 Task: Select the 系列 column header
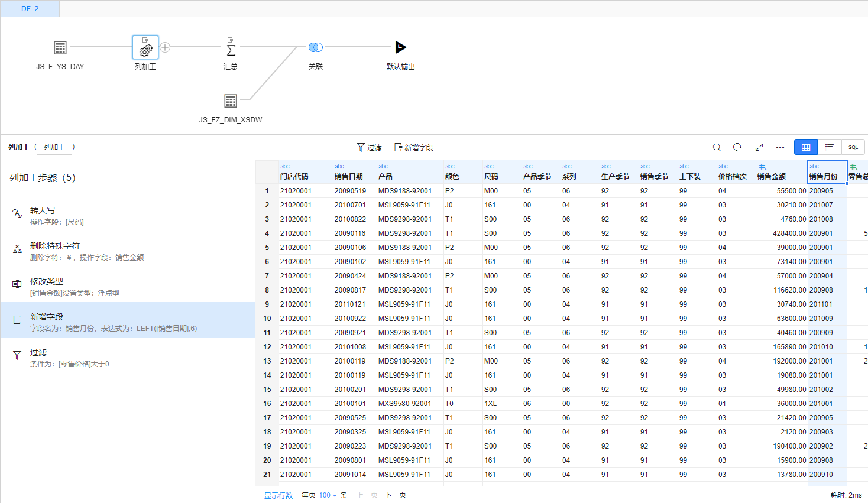coord(580,172)
